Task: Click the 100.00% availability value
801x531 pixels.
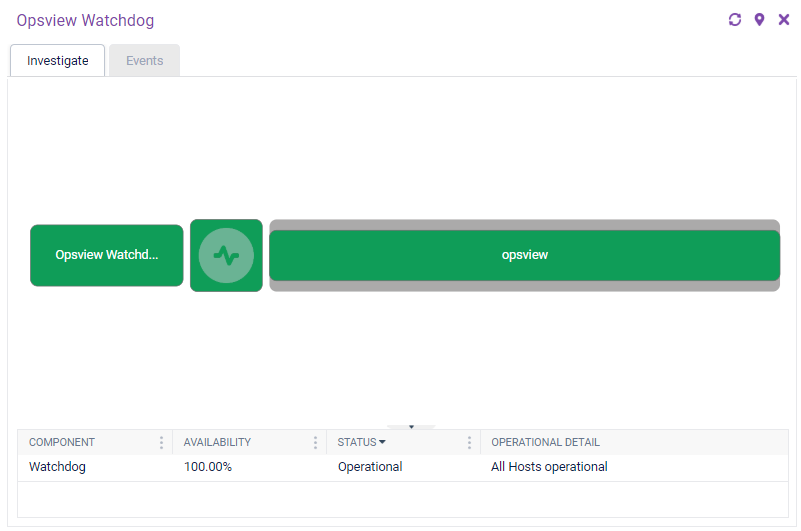Action: 208,467
